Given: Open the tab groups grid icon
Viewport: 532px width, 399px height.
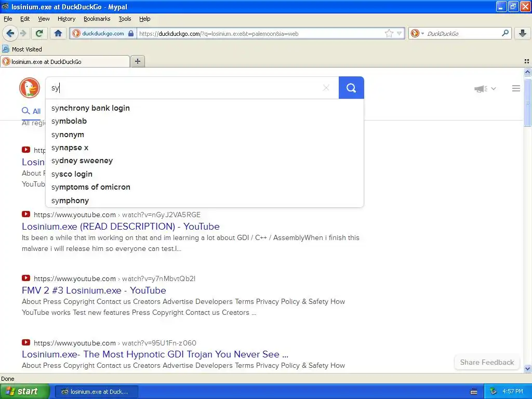Looking at the screenshot, I should click(x=527, y=61).
